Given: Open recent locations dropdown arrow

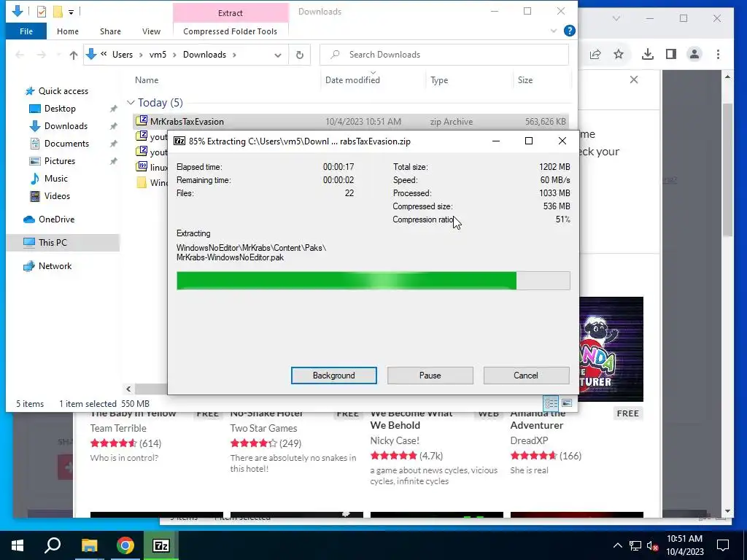Looking at the screenshot, I should click(58, 55).
